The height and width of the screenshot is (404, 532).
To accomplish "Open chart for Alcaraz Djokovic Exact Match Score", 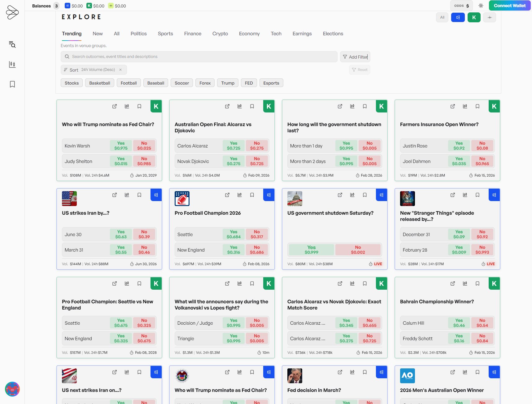I will pyautogui.click(x=352, y=283).
